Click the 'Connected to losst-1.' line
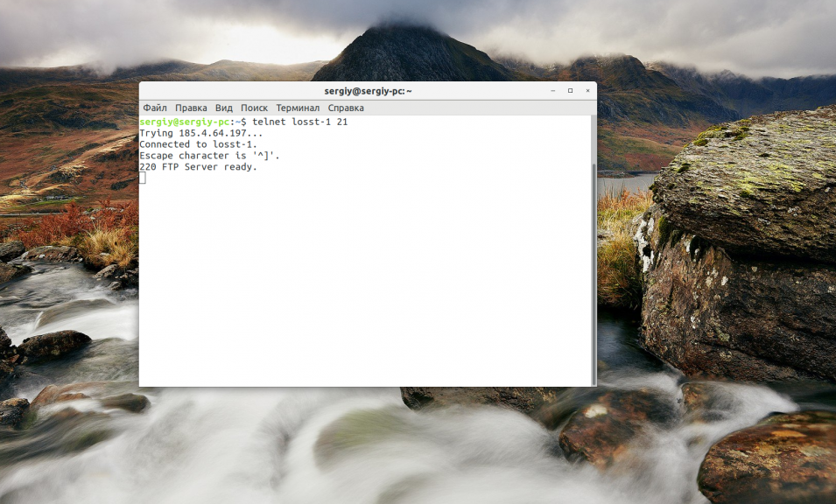The height and width of the screenshot is (504, 836). coord(198,144)
